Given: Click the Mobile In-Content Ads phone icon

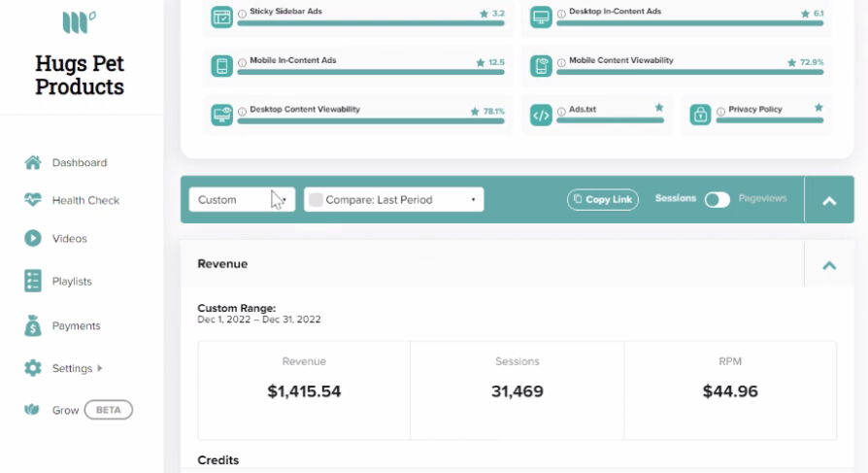Looking at the screenshot, I should point(221,66).
